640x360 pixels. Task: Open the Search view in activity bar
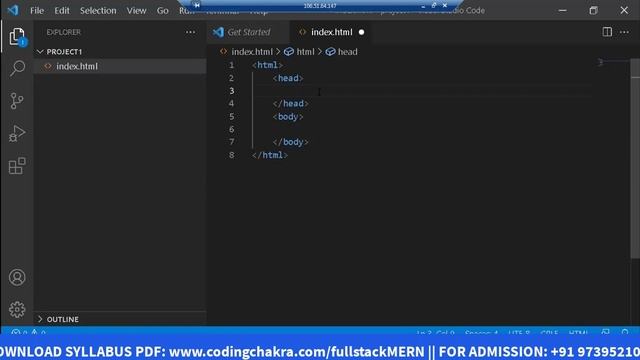click(x=17, y=68)
